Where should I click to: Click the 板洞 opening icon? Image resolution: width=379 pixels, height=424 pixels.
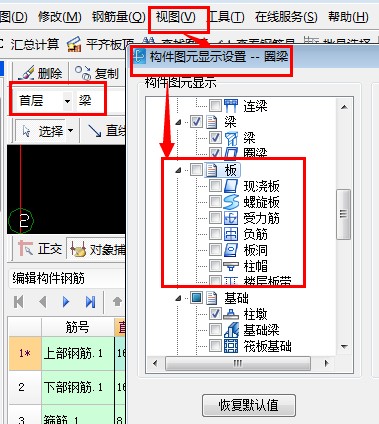point(231,249)
